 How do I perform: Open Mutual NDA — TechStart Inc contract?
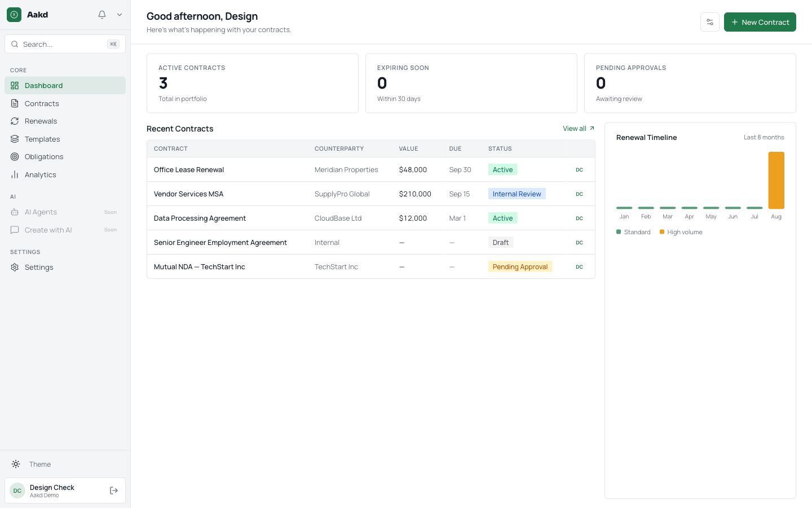(x=200, y=267)
